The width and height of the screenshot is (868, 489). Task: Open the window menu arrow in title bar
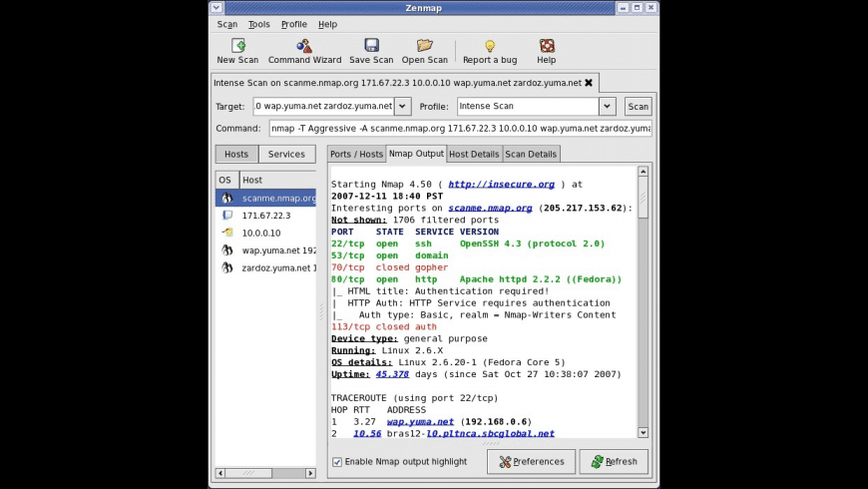[217, 8]
